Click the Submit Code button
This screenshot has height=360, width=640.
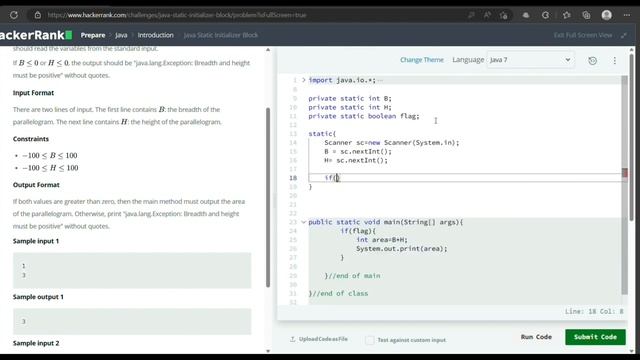click(x=595, y=337)
